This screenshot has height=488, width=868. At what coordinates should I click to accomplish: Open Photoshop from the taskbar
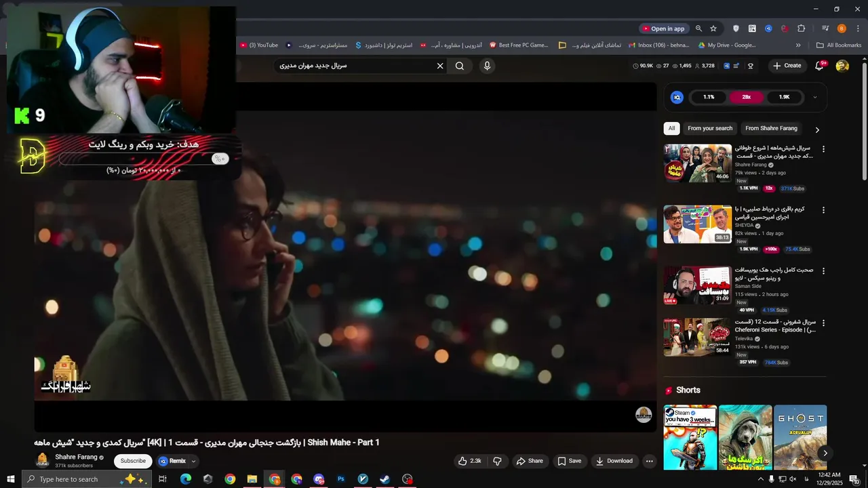click(x=341, y=479)
